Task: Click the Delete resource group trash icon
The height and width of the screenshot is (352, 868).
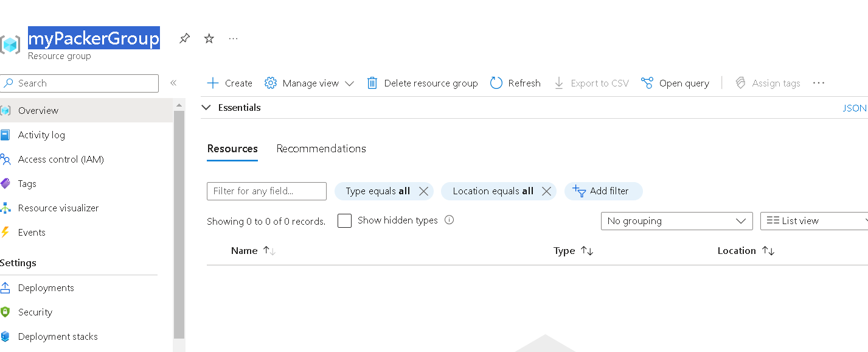Action: point(372,83)
